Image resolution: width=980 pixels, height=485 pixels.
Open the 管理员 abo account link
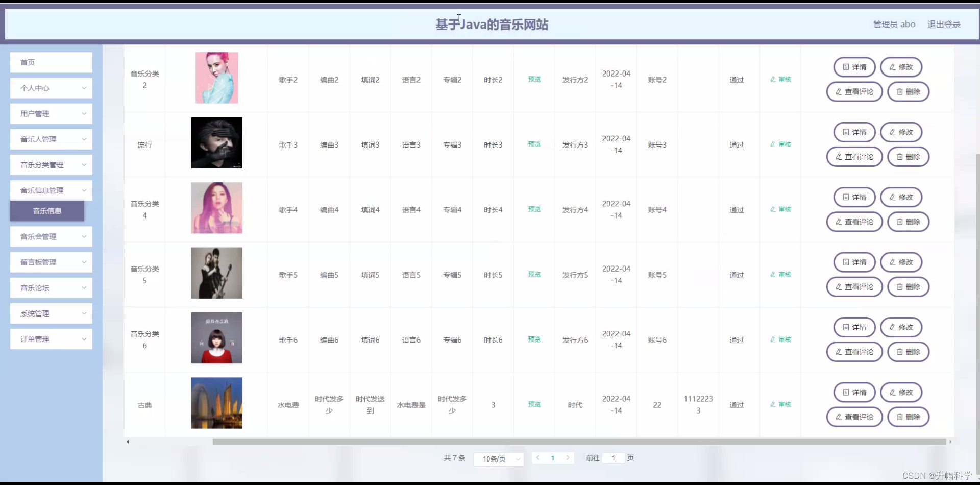893,24
